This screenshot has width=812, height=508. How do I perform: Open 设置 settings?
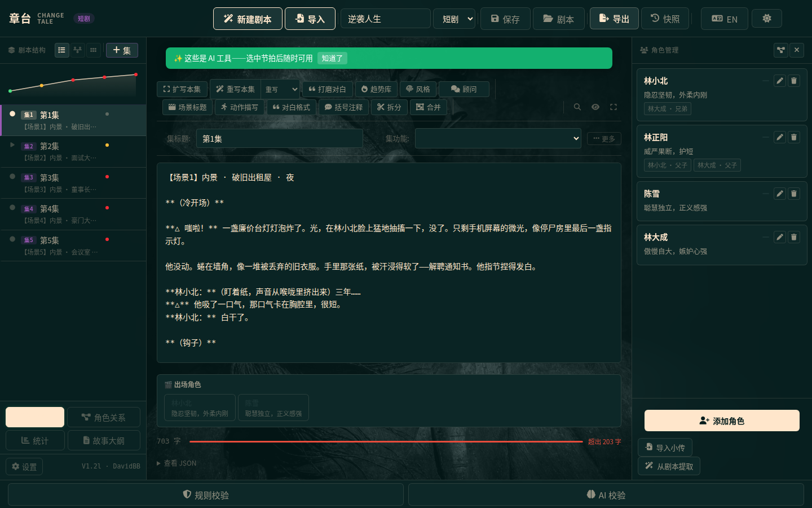point(24,466)
